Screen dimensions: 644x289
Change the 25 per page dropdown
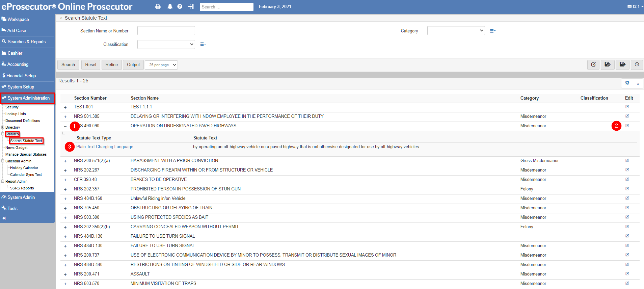161,65
